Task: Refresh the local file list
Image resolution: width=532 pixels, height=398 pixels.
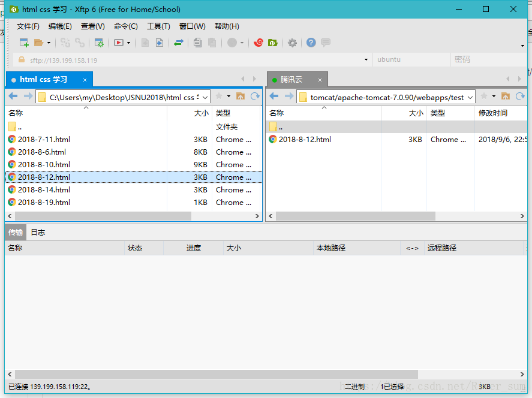Action: click(x=255, y=97)
